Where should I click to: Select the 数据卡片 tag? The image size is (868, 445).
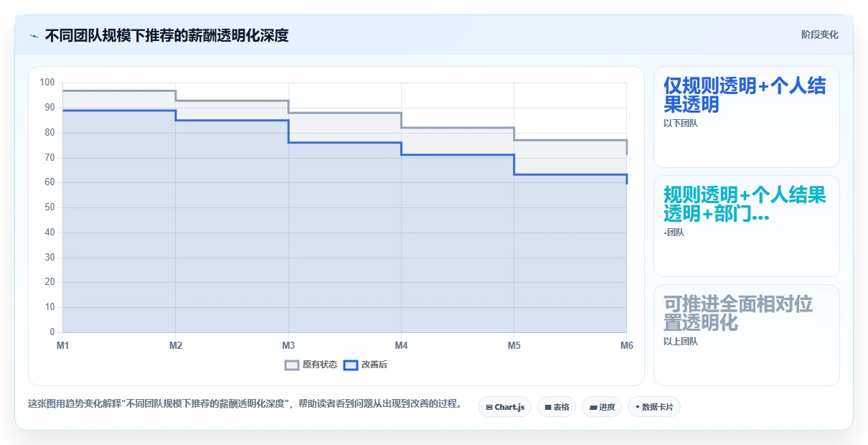click(x=654, y=407)
